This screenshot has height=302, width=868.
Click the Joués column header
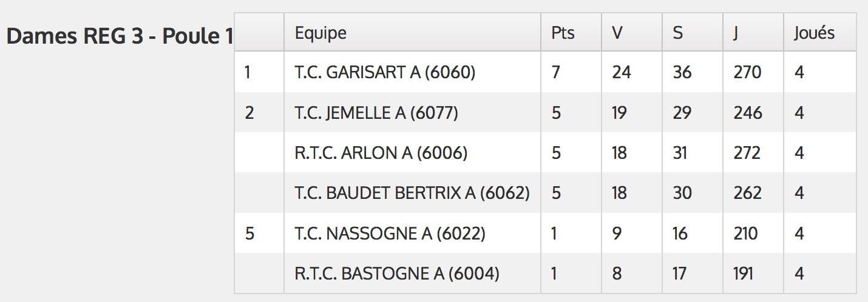click(x=814, y=33)
